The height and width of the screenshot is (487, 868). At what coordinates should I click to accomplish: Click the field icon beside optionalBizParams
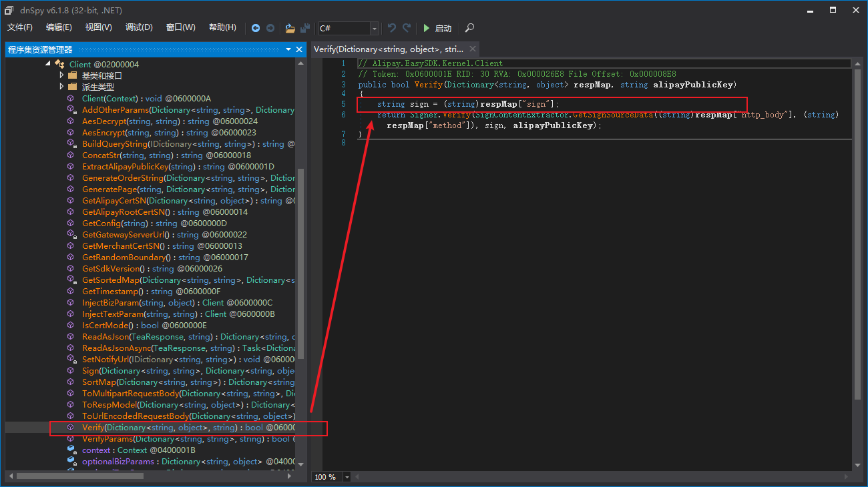point(71,461)
